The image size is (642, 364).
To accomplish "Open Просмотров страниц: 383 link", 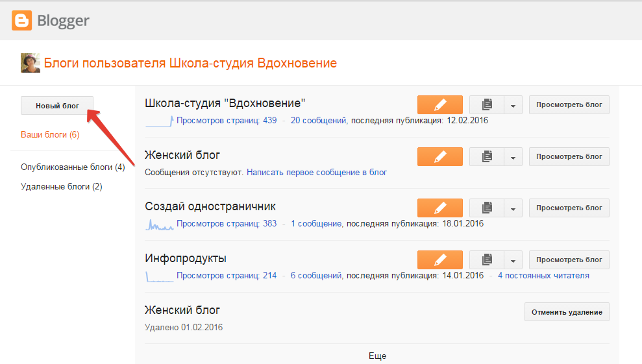I will pyautogui.click(x=227, y=224).
